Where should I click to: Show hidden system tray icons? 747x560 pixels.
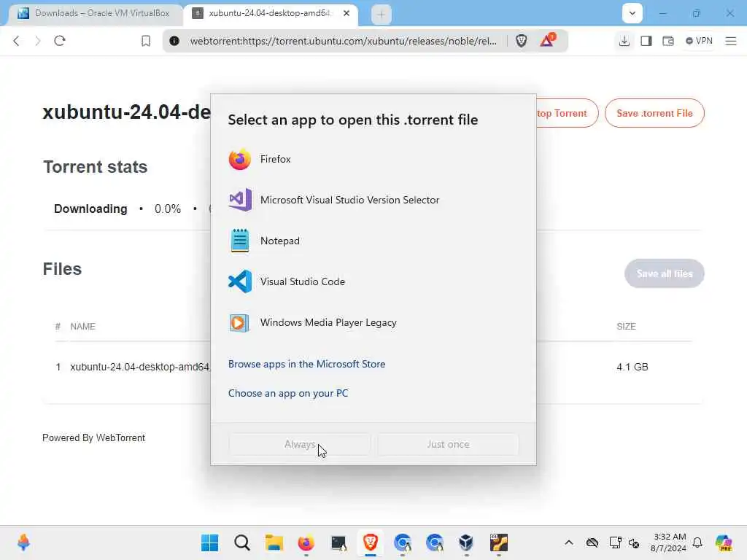click(x=569, y=542)
